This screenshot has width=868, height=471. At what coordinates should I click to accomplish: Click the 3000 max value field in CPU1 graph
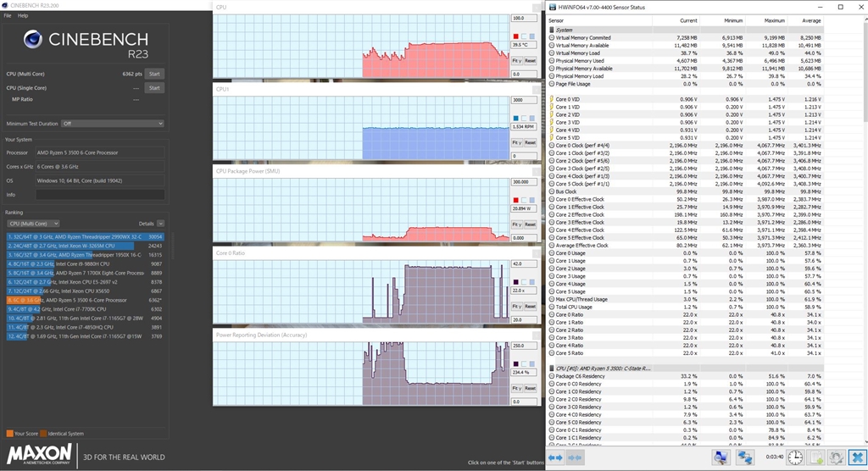[524, 100]
